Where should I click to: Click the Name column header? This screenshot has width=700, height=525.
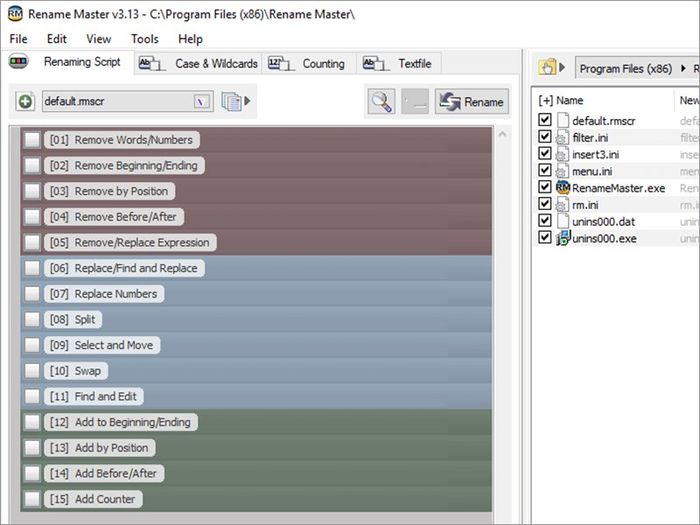570,100
